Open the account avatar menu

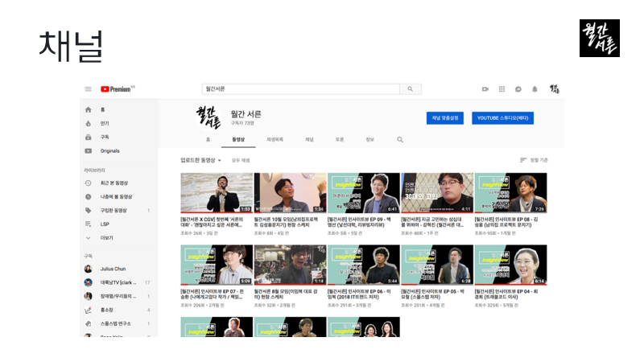coord(555,89)
